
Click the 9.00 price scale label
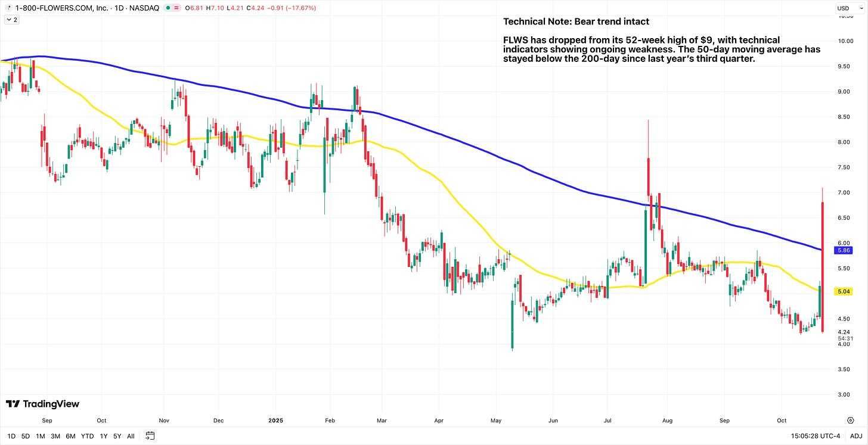pyautogui.click(x=843, y=92)
